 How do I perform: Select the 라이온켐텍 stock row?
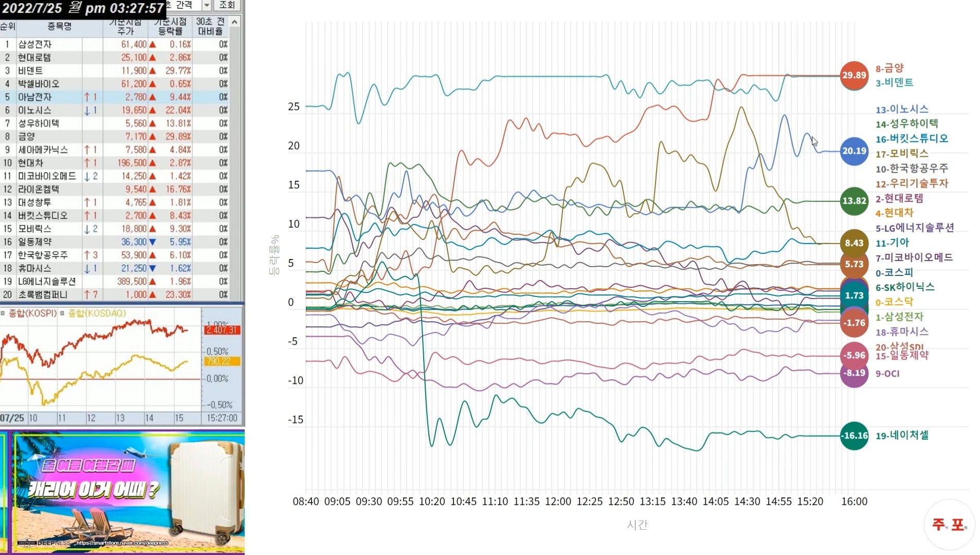[114, 189]
